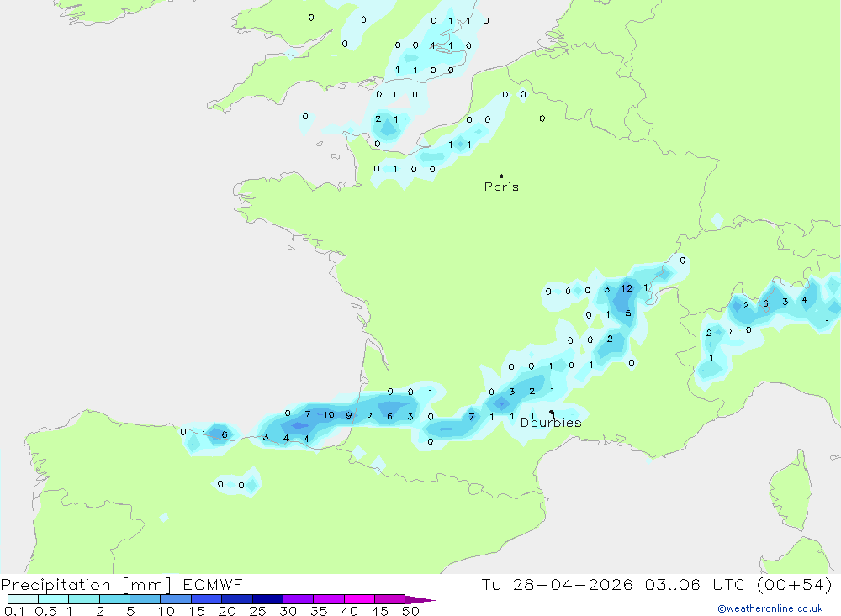Click the legend label 0.5
Viewport: 841px width, 616px height.
(x=45, y=611)
